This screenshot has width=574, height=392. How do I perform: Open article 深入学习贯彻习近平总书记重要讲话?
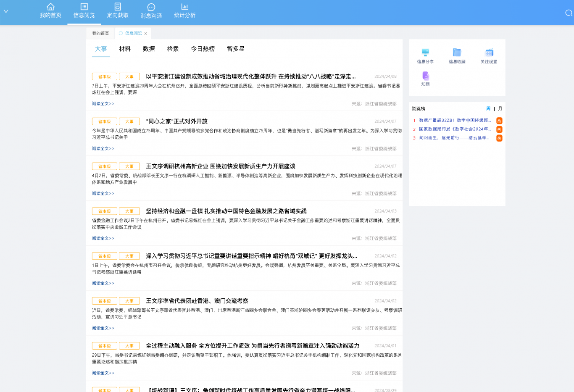[251, 256]
